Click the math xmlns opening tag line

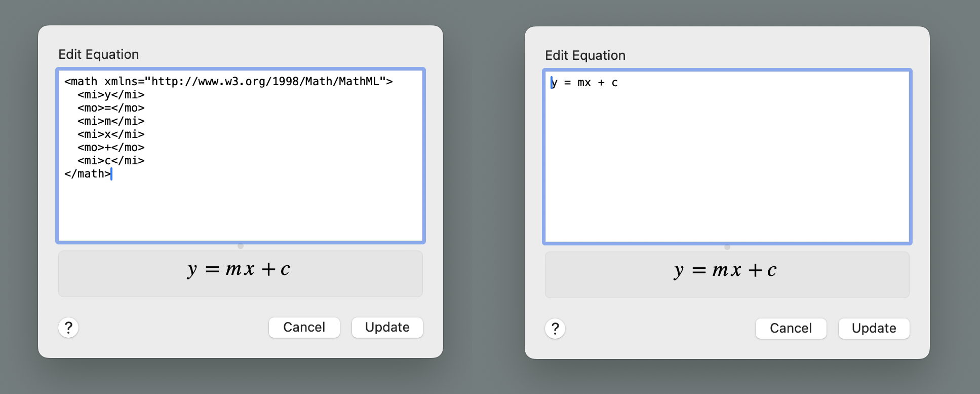(228, 82)
